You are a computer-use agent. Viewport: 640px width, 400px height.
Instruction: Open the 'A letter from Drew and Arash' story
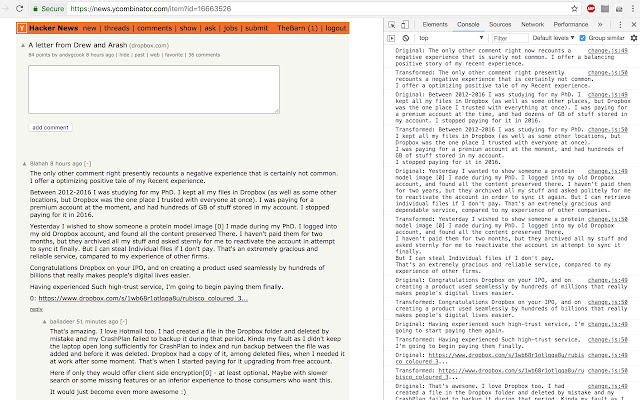[78, 45]
